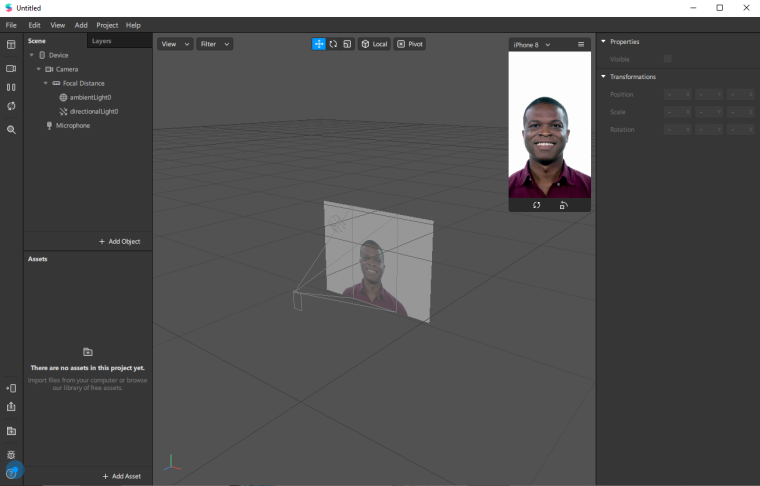The height and width of the screenshot is (486, 760).
Task: Collapse the Transformations section
Action: tap(603, 77)
